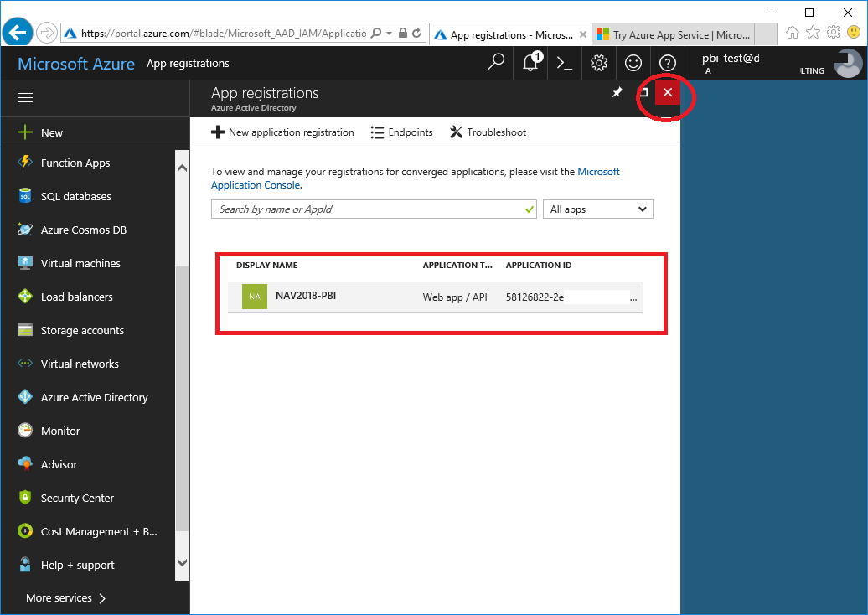The width and height of the screenshot is (868, 615).
Task: Launch Cloud Shell from top bar
Action: [564, 63]
